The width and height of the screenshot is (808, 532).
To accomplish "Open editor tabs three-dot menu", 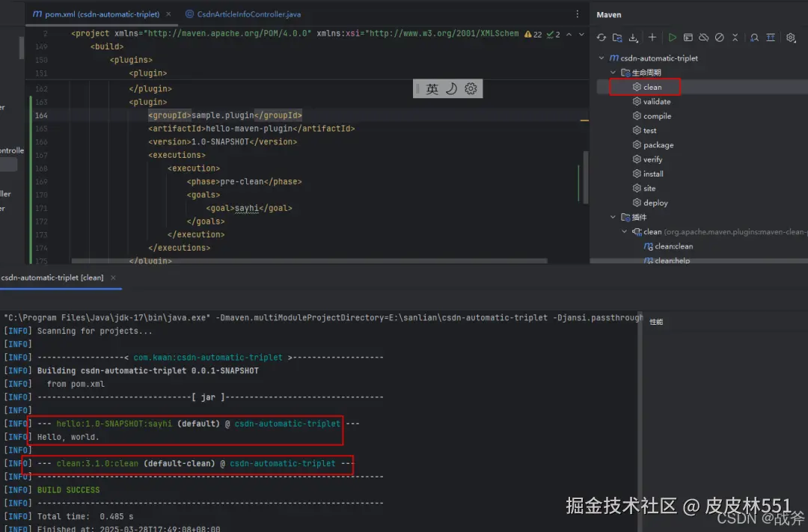I will coord(577,14).
